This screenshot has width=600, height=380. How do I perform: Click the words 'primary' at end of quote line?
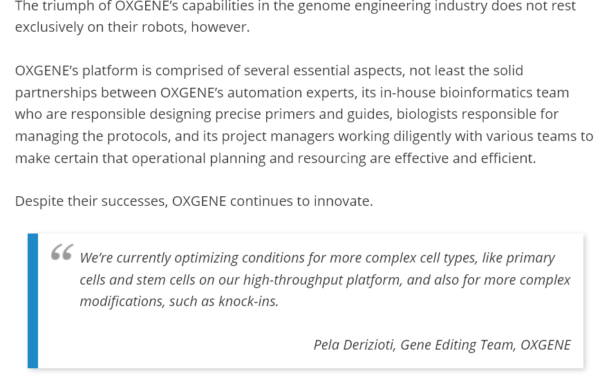click(531, 258)
